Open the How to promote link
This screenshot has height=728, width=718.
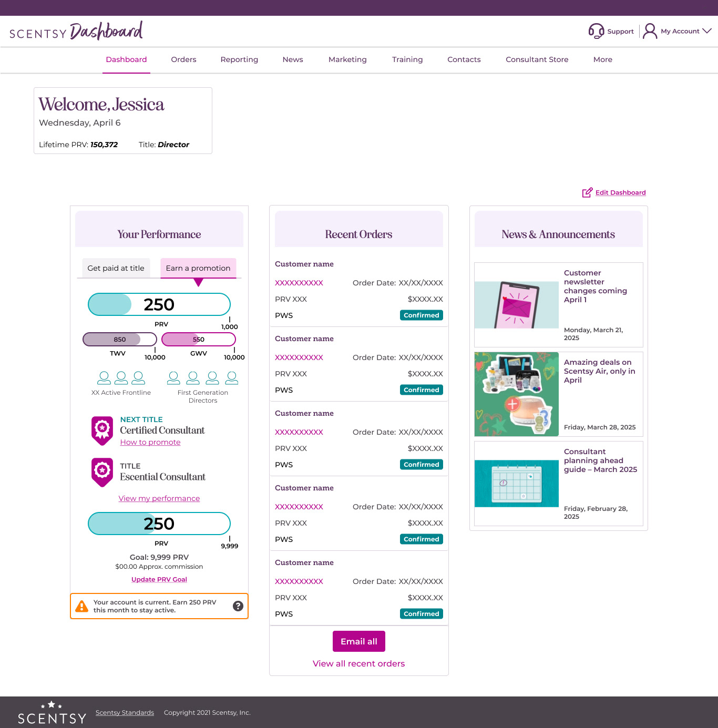click(x=150, y=442)
